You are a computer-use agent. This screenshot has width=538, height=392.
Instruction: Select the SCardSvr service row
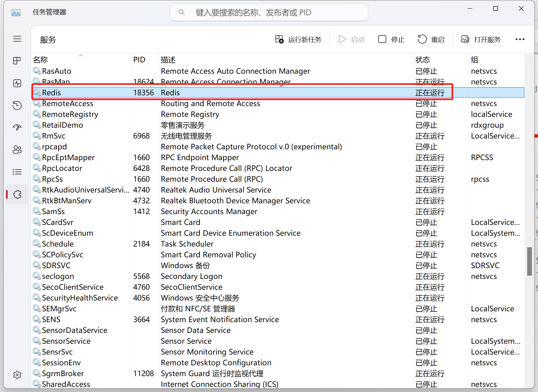(x=278, y=222)
